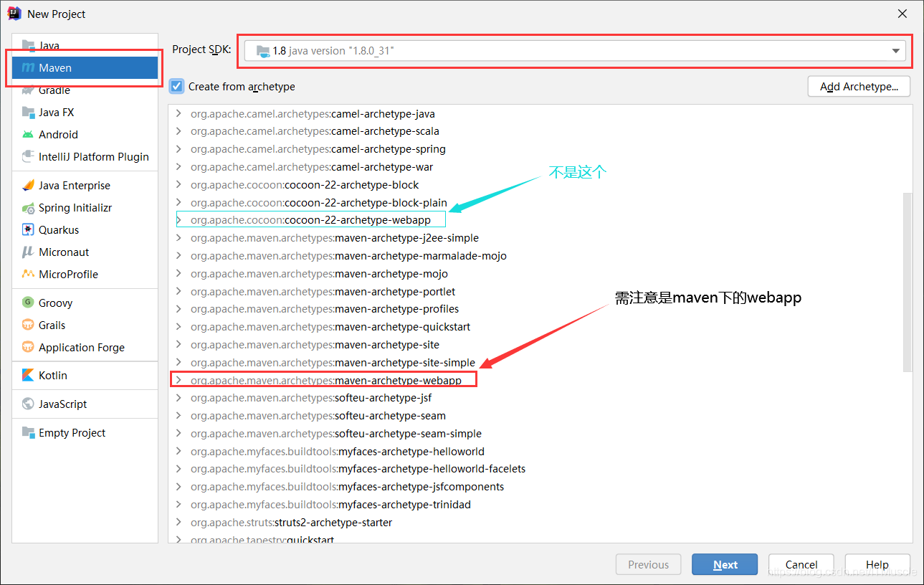Click the Java Enterprise icon

point(28,186)
